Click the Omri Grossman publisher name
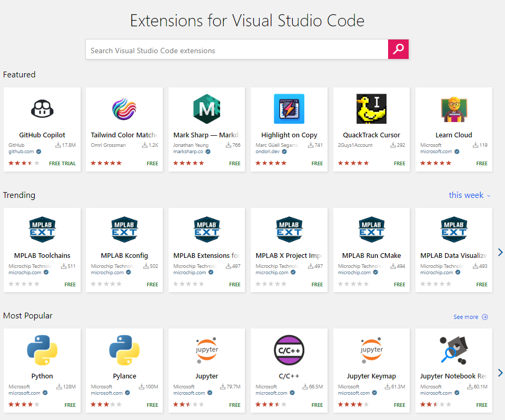Image resolution: width=505 pixels, height=420 pixels. point(108,145)
